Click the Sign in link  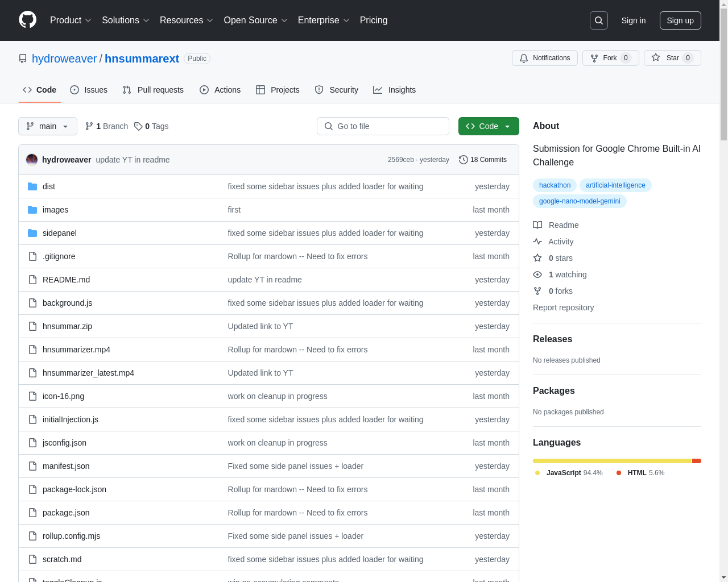pyautogui.click(x=634, y=20)
